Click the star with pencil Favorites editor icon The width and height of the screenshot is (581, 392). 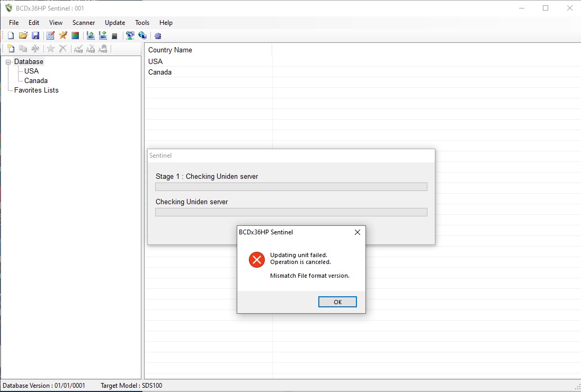click(x=63, y=35)
